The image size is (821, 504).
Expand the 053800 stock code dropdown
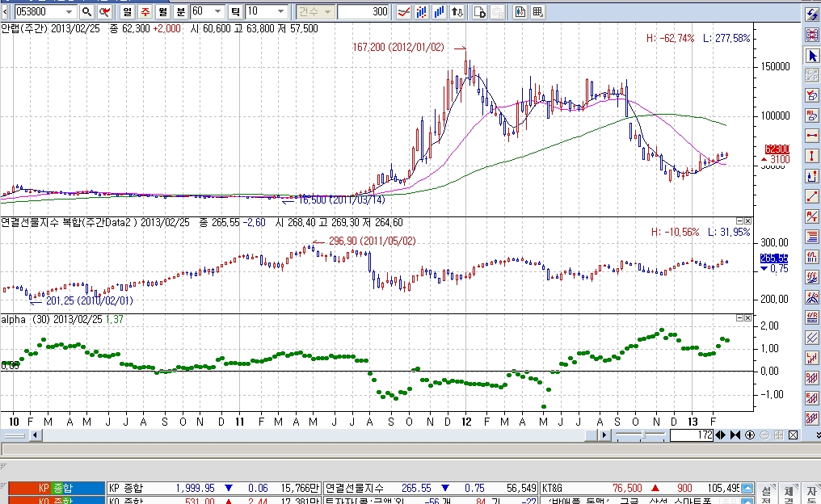coord(69,11)
